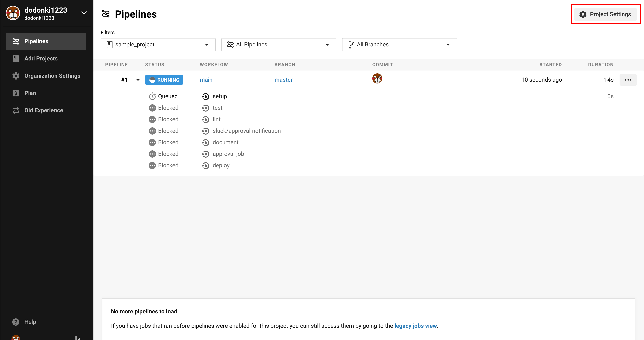Open pipeline #1 more actions menu
The height and width of the screenshot is (340, 644).
[628, 80]
